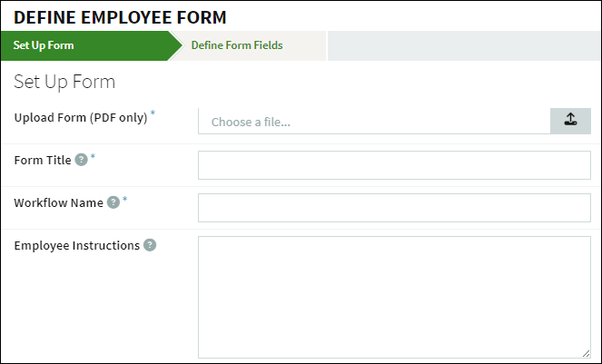Click the Employee Instructions label text
602x364 pixels.
tap(77, 245)
